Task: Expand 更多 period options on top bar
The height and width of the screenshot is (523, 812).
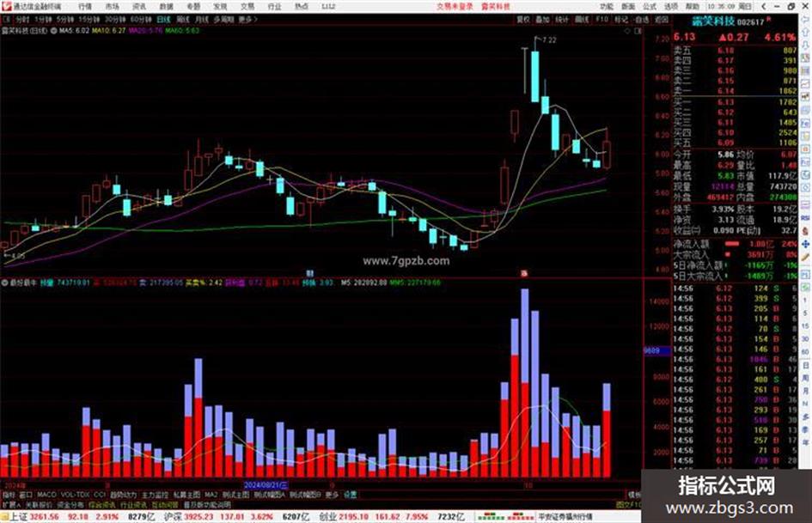Action: 247,19
